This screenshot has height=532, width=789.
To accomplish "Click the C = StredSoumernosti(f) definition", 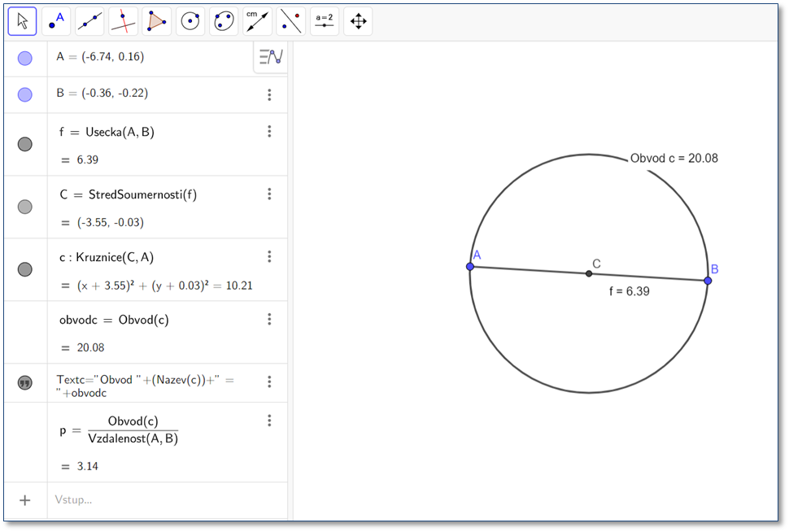I will click(128, 194).
